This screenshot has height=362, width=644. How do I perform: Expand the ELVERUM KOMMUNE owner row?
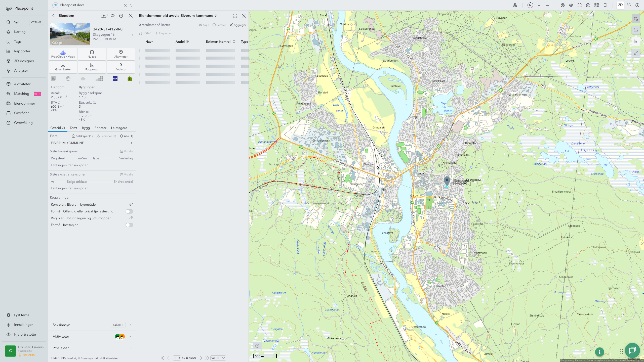92,143
